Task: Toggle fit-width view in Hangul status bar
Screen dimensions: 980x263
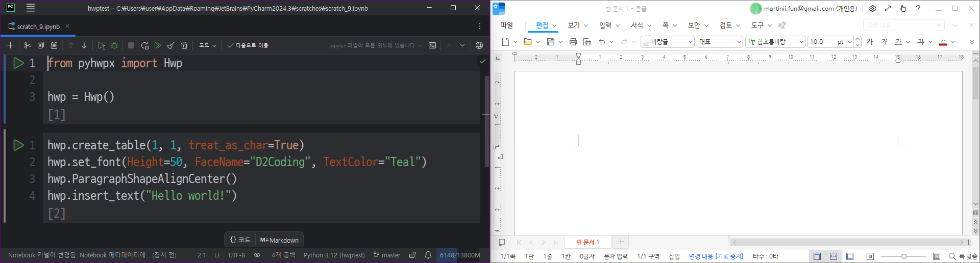Action: 834,256
